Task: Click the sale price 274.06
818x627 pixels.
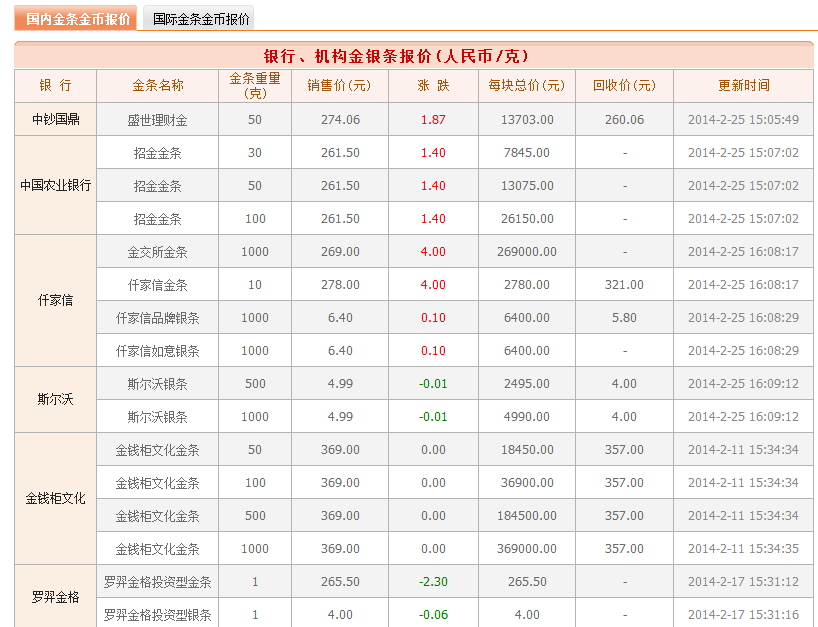Action: [x=340, y=119]
